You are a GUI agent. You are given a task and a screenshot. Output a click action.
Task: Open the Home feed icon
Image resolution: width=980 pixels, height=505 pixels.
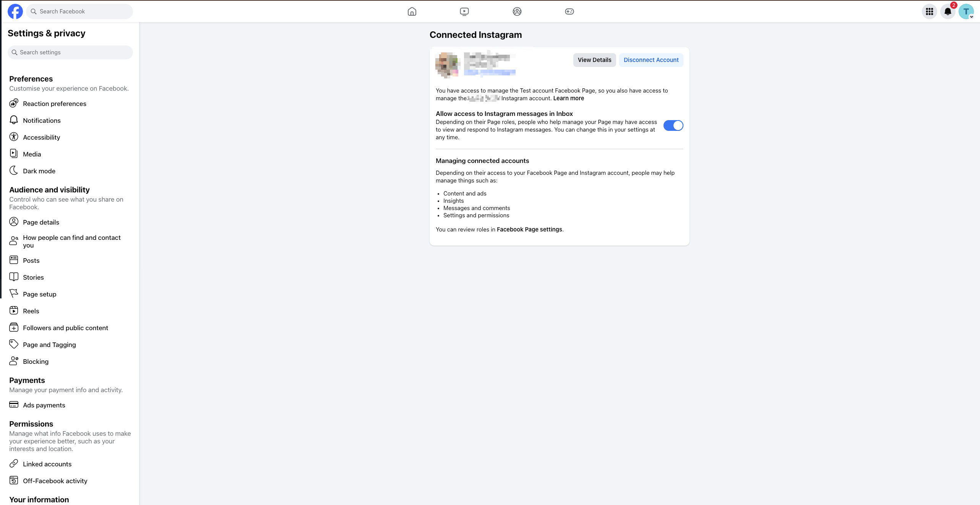[x=412, y=11]
